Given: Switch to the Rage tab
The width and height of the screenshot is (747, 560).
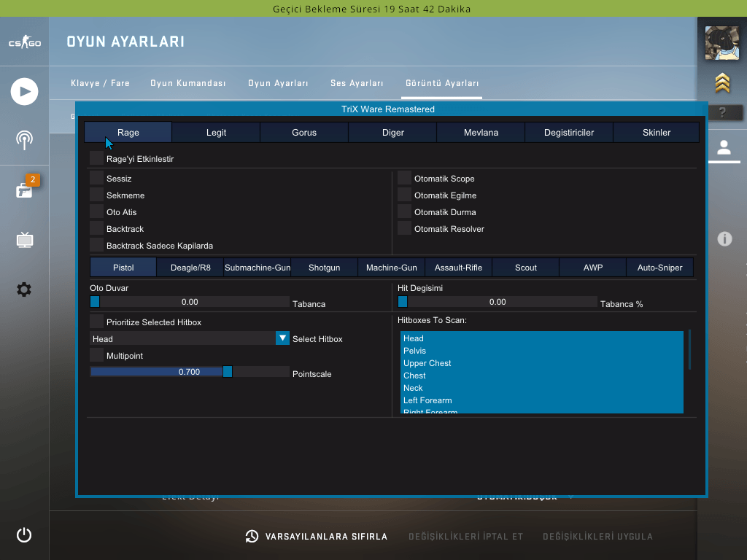Looking at the screenshot, I should tap(128, 133).
